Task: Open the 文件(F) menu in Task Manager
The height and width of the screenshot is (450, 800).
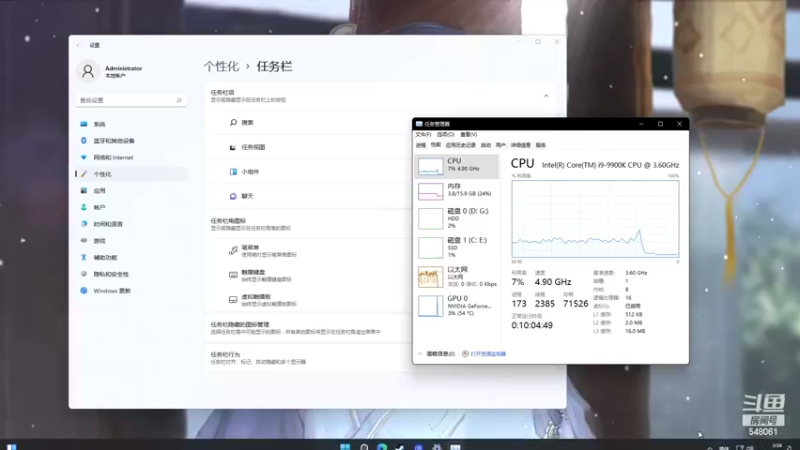Action: (423, 135)
